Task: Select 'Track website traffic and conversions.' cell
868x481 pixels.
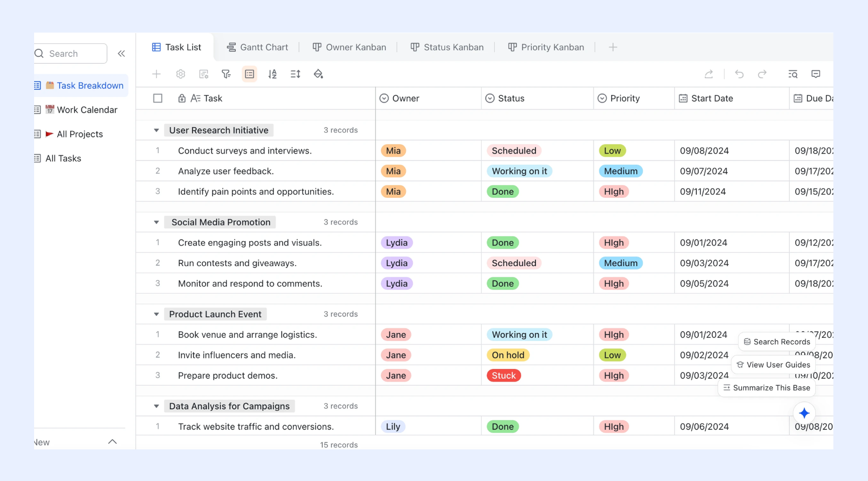Action: coord(256,427)
